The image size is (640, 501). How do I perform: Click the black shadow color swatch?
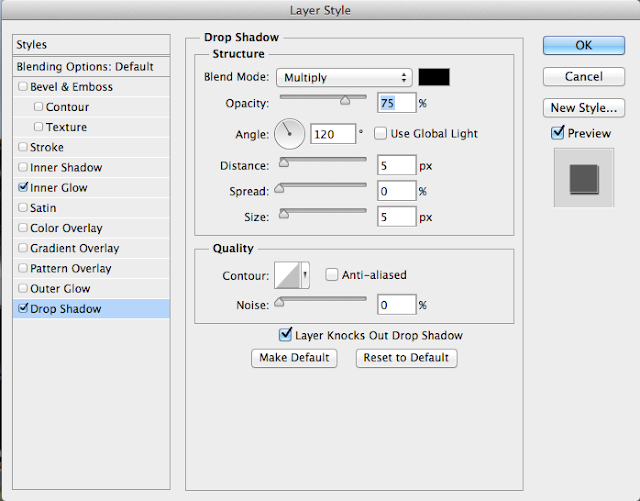click(x=434, y=77)
